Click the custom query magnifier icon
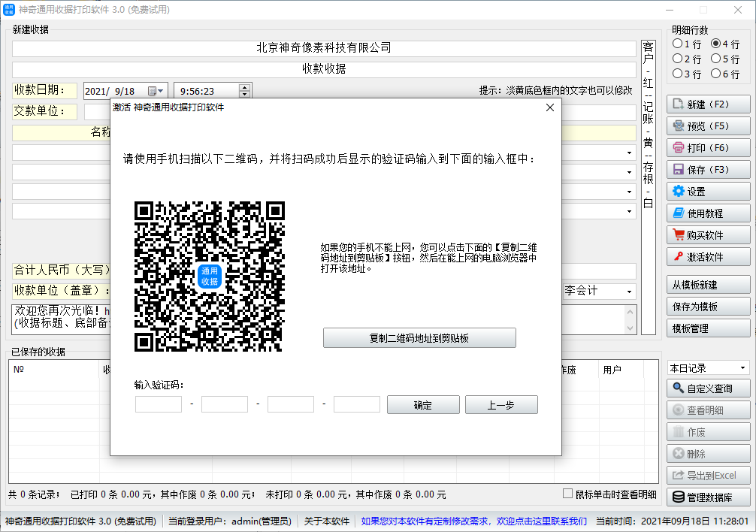The width and height of the screenshot is (756, 532). coord(679,388)
